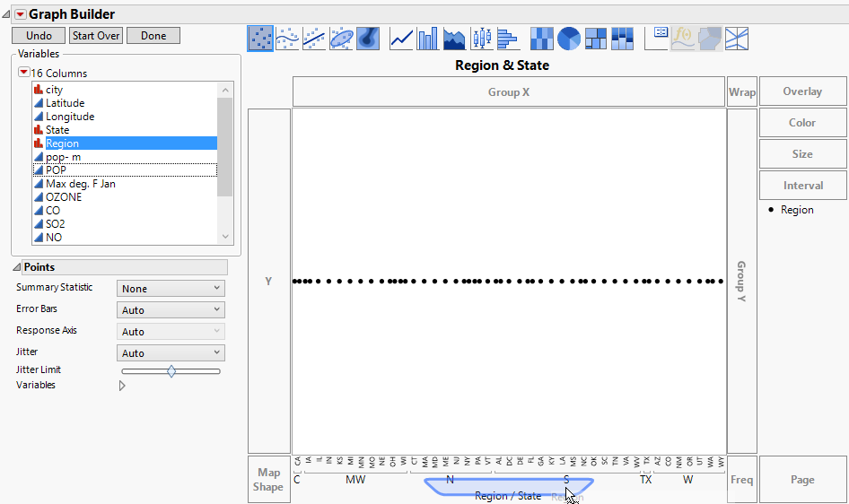This screenshot has height=504, width=849.
Task: Select the Parallel plot icon
Action: 737,39
